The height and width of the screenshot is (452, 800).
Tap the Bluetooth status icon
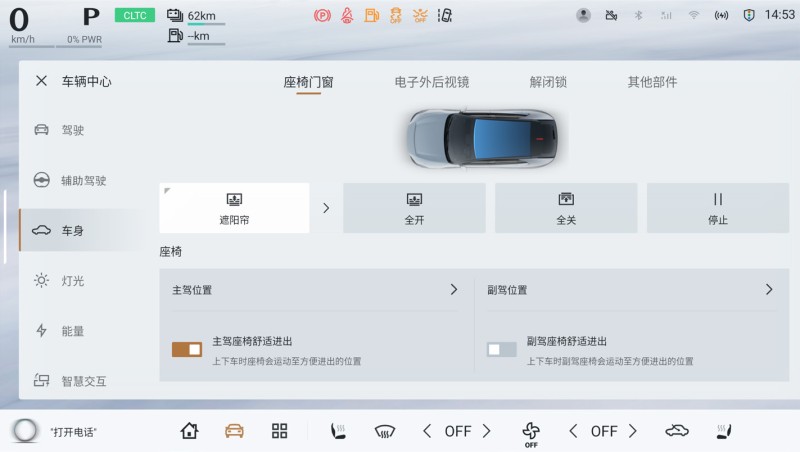point(638,15)
